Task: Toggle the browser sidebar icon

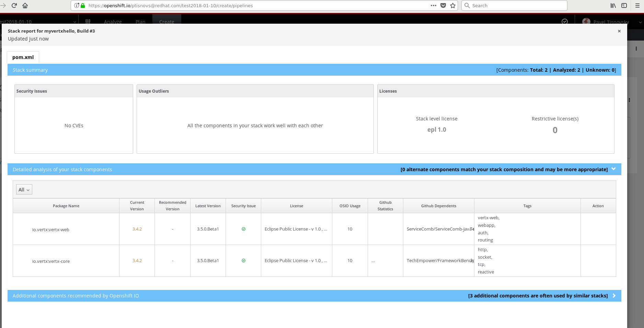Action: [x=624, y=5]
